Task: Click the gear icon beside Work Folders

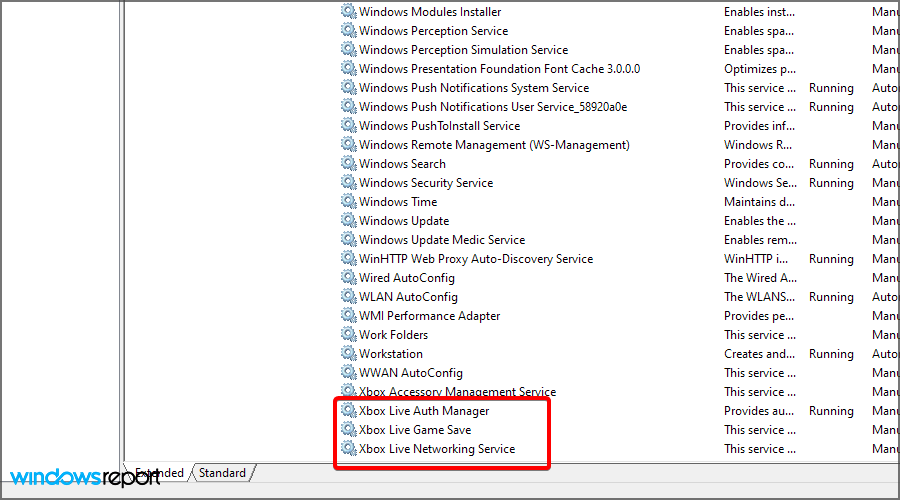Action: 348,334
